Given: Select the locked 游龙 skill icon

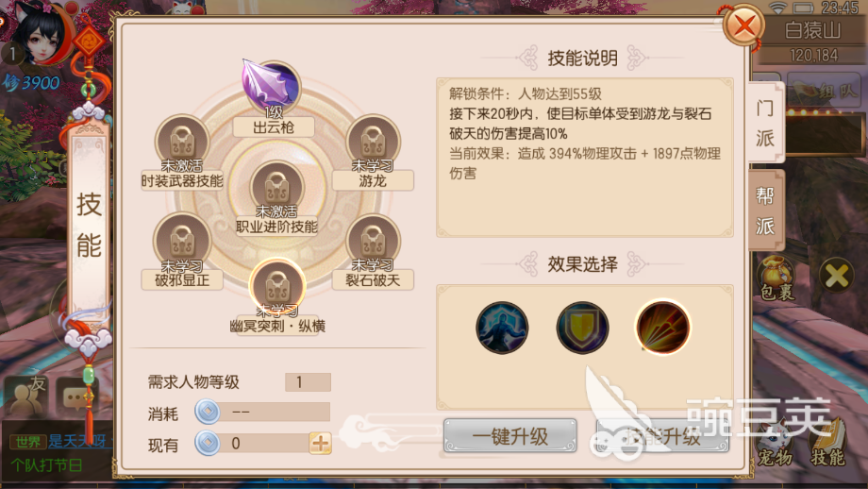Looking at the screenshot, I should coord(373,142).
